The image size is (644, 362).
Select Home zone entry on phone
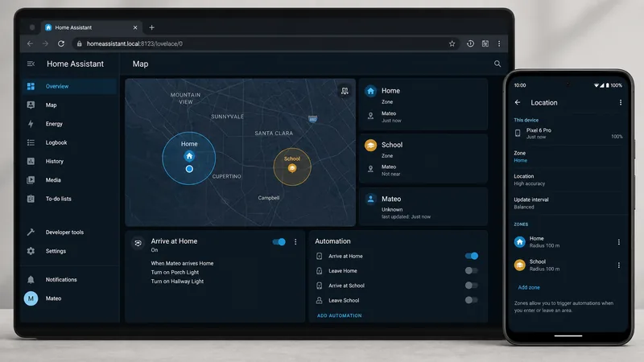(563, 242)
